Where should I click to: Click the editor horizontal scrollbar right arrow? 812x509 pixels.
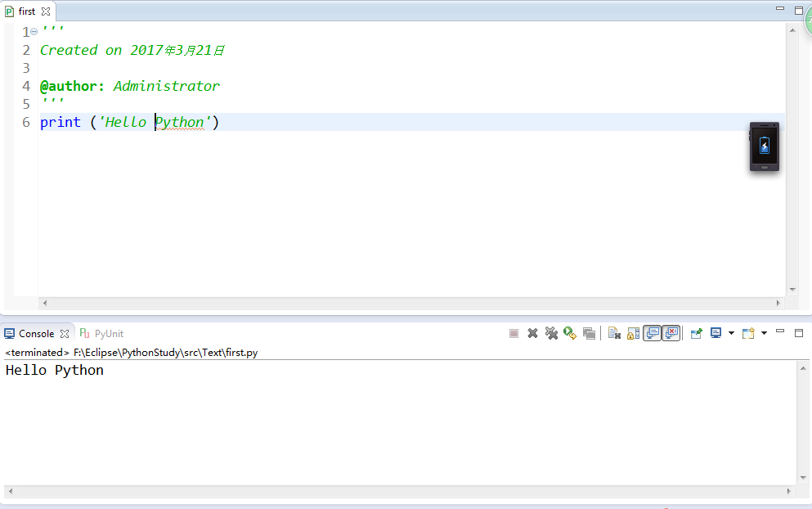[778, 304]
